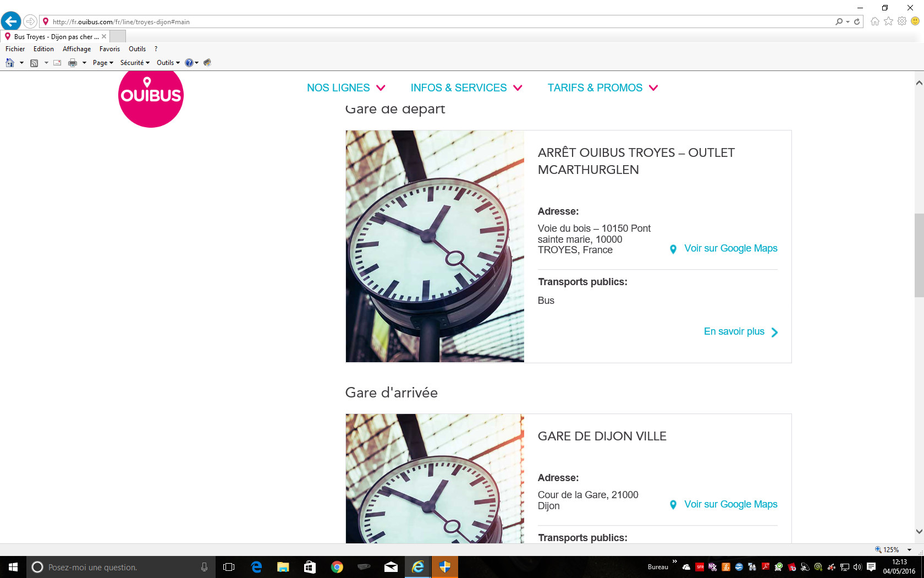Click the page scrollbar down arrow

919,532
